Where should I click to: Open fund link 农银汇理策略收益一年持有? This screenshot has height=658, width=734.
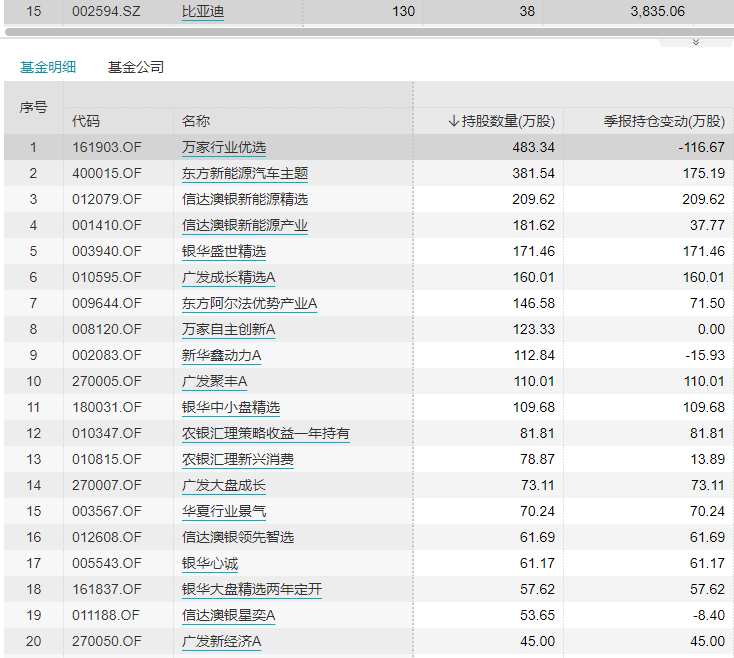point(266,433)
